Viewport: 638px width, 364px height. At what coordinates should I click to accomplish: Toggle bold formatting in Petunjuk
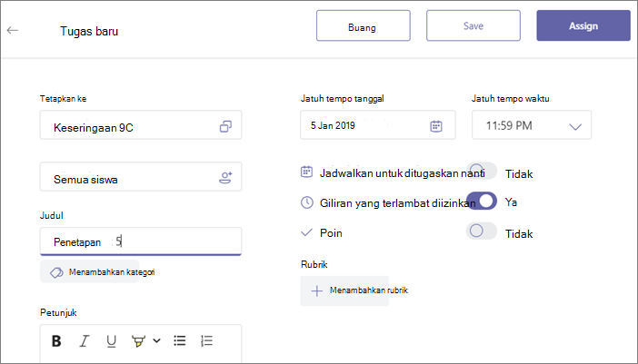pyautogui.click(x=56, y=340)
